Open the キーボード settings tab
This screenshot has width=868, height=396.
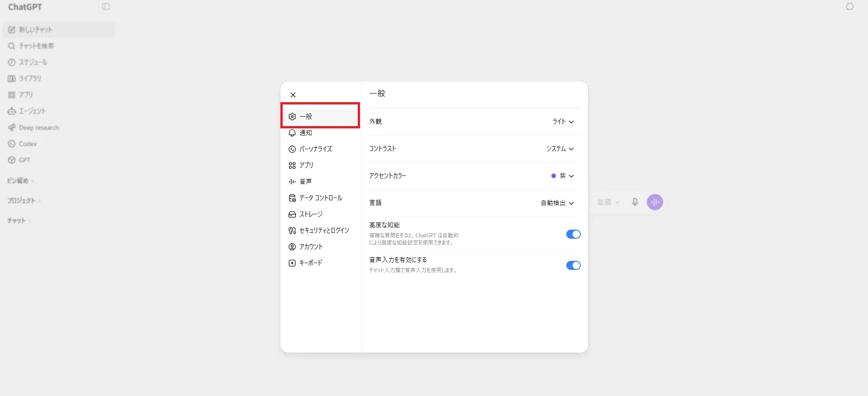321,263
